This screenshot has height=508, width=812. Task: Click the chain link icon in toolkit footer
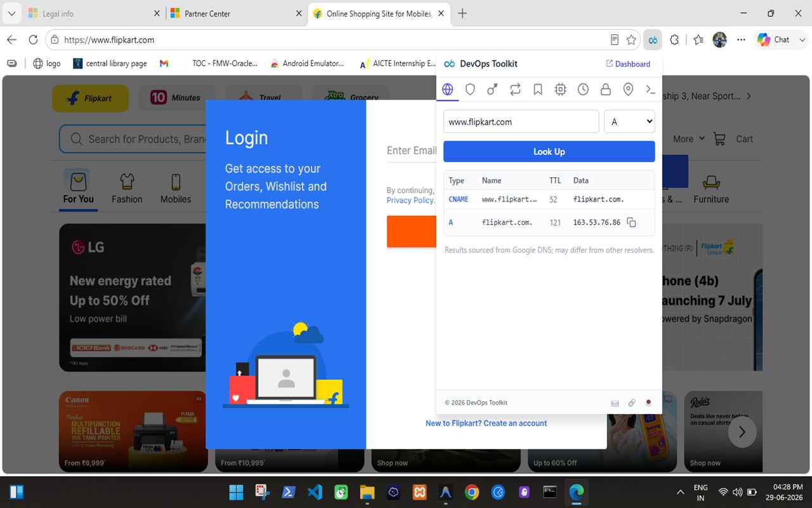[x=632, y=403]
